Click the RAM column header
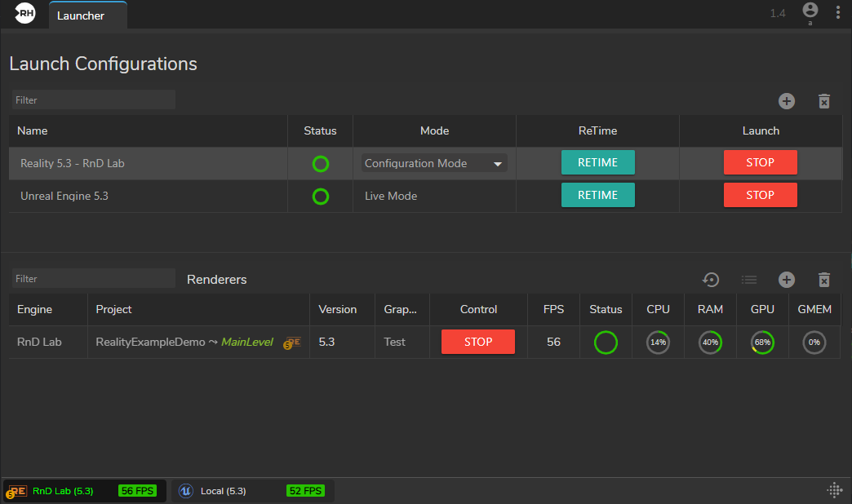 click(x=710, y=310)
